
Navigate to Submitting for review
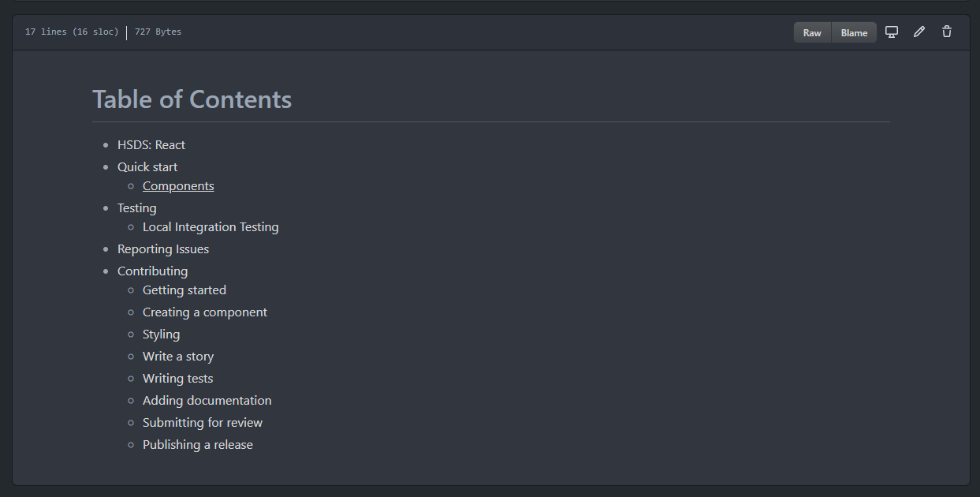tap(202, 422)
